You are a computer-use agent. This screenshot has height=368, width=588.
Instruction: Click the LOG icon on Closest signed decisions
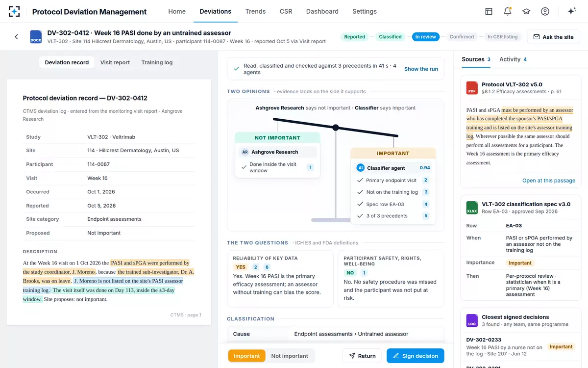pyautogui.click(x=472, y=320)
